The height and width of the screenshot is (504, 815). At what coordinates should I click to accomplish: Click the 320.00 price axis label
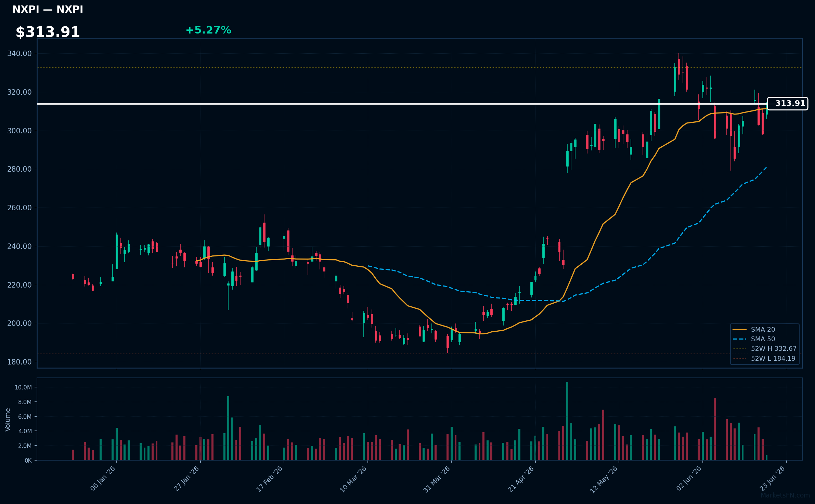click(x=20, y=92)
